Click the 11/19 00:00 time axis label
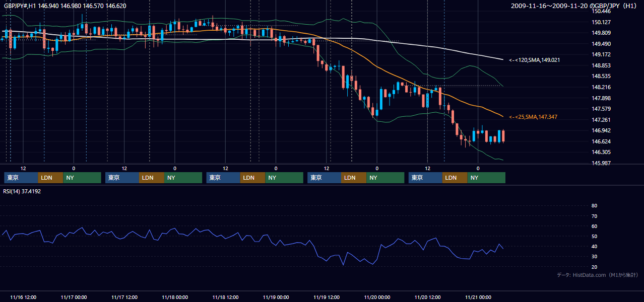The height and width of the screenshot is (302, 644). [x=276, y=297]
